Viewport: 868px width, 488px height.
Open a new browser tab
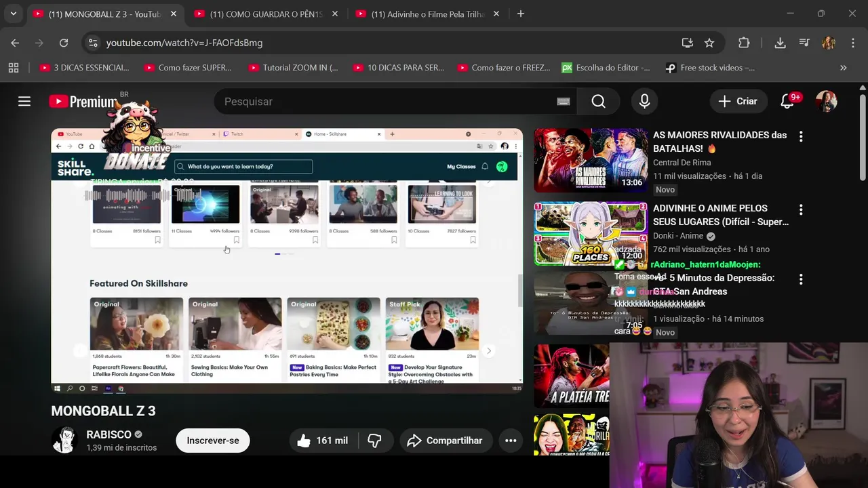pyautogui.click(x=521, y=14)
